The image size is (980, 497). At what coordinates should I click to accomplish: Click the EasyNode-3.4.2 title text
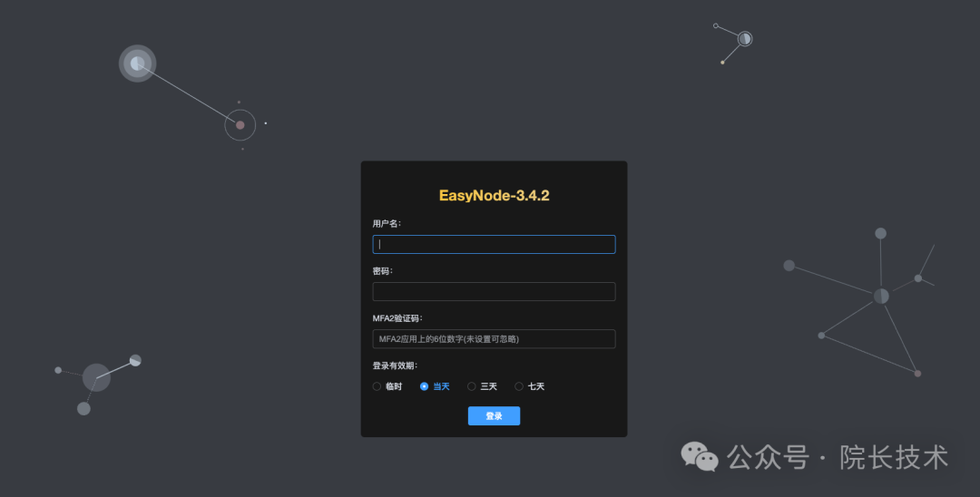[x=494, y=195]
